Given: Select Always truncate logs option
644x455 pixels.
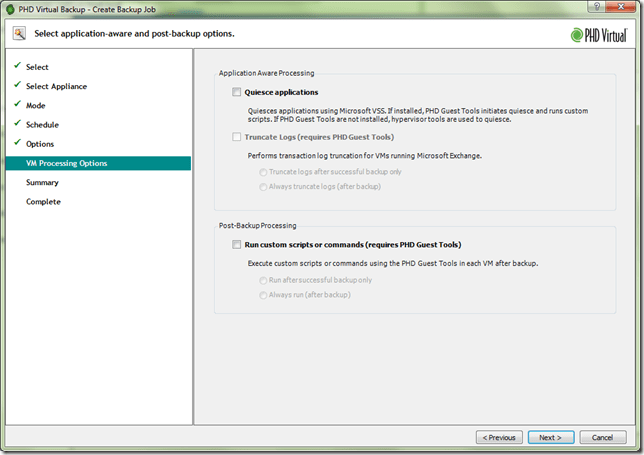Looking at the screenshot, I should coord(264,187).
